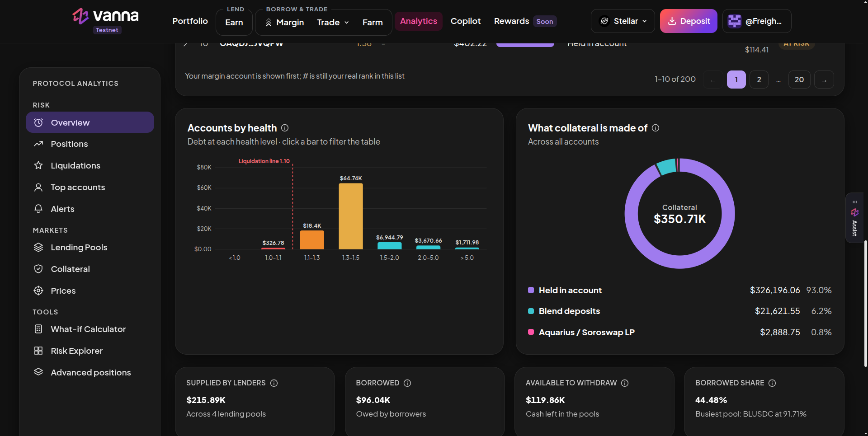Image resolution: width=868 pixels, height=436 pixels.
Task: Select page 1 in pagination
Action: pos(736,80)
